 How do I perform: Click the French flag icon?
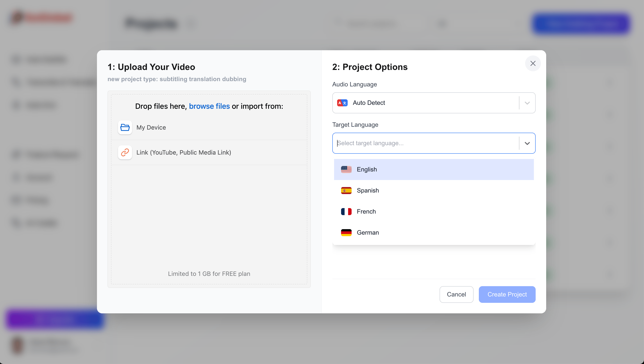click(x=346, y=211)
